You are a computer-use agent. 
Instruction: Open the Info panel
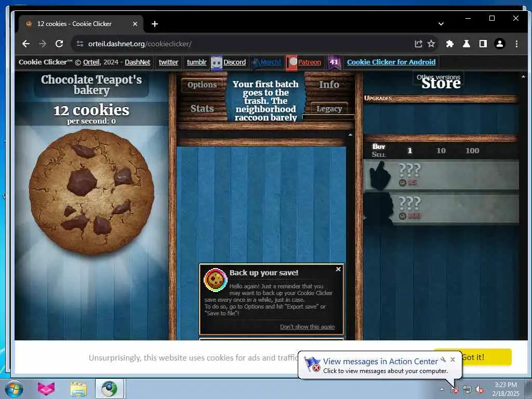(x=329, y=85)
